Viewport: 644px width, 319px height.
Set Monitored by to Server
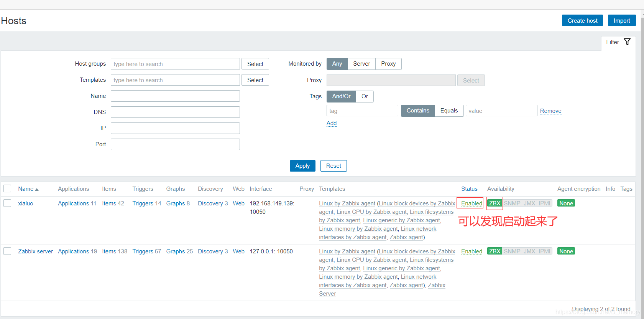coord(361,64)
